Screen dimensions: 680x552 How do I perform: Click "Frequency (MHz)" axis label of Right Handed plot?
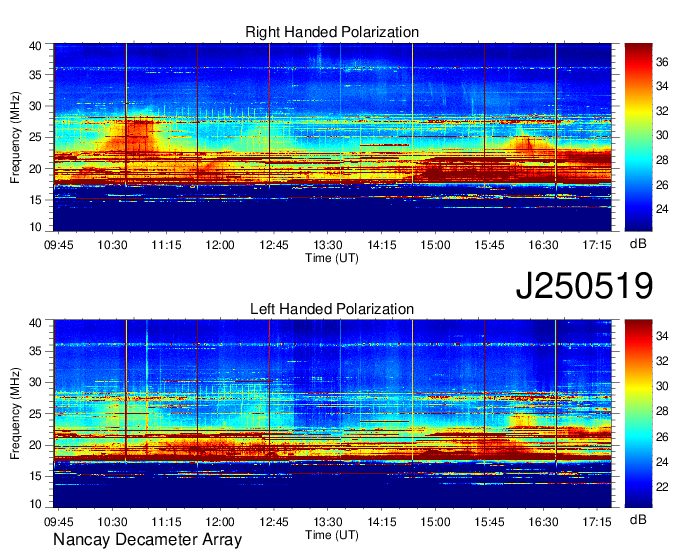(x=15, y=137)
